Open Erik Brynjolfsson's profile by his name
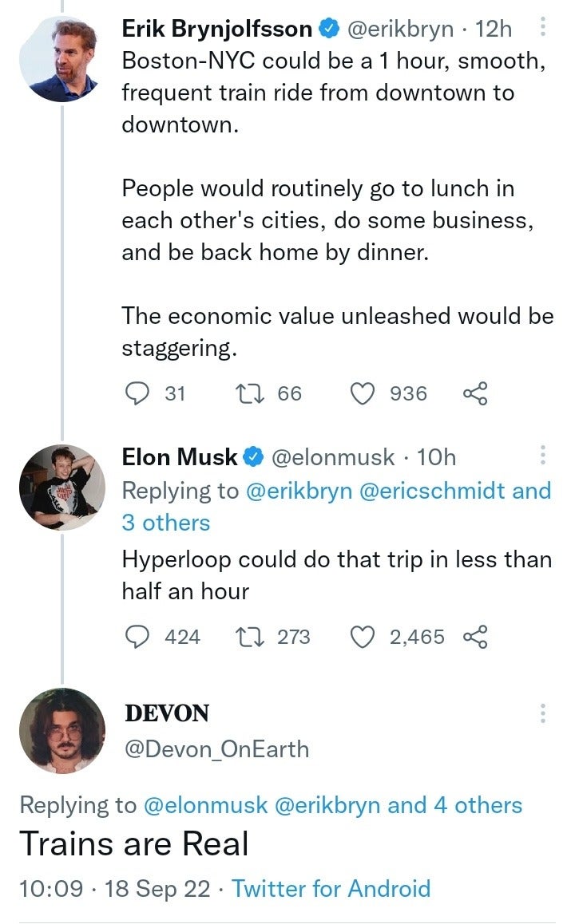Viewport: 575px width, 924px height. (216, 29)
